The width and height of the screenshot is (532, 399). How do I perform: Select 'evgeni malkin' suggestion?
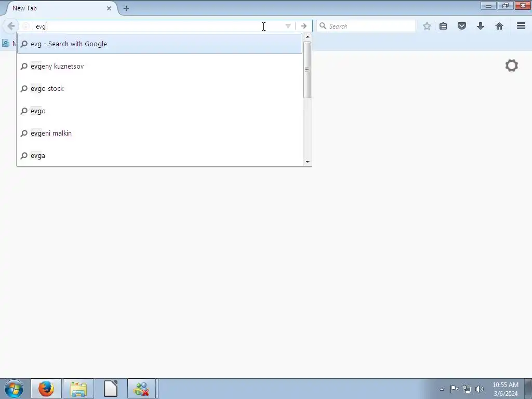point(159,134)
